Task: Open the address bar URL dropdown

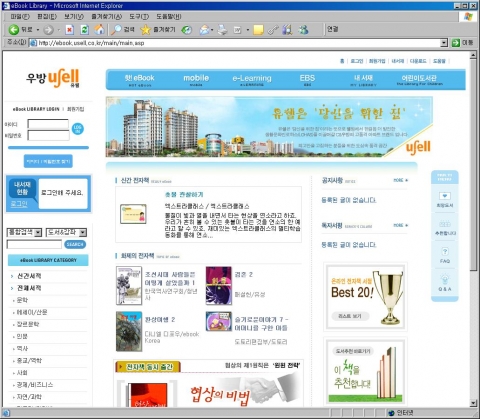Action: (444, 43)
